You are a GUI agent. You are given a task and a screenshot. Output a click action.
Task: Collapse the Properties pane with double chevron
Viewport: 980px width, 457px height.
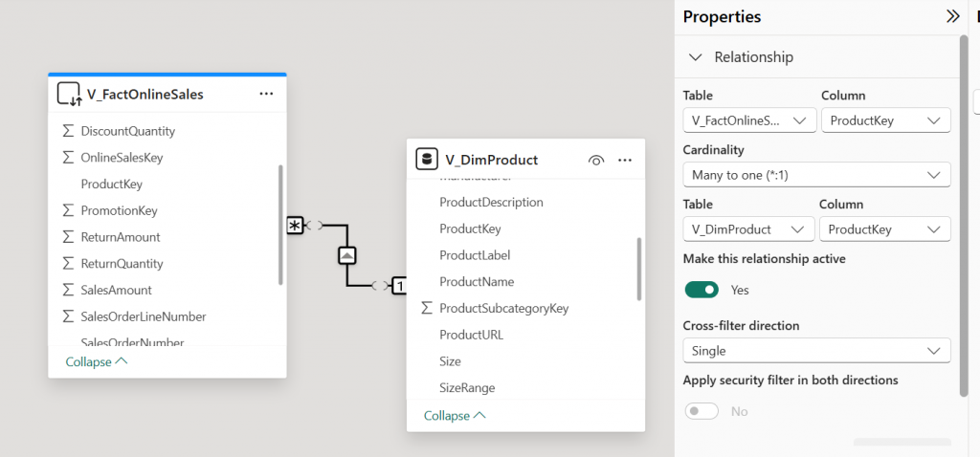coord(952,16)
